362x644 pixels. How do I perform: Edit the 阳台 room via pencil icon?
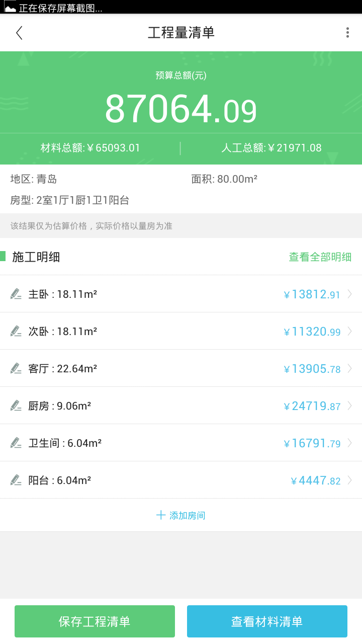click(x=16, y=480)
